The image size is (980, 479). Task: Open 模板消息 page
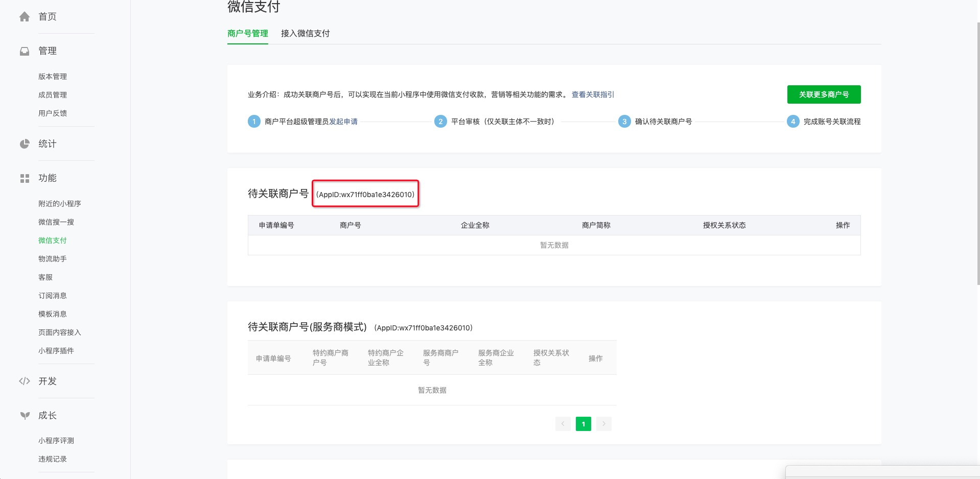coord(53,314)
